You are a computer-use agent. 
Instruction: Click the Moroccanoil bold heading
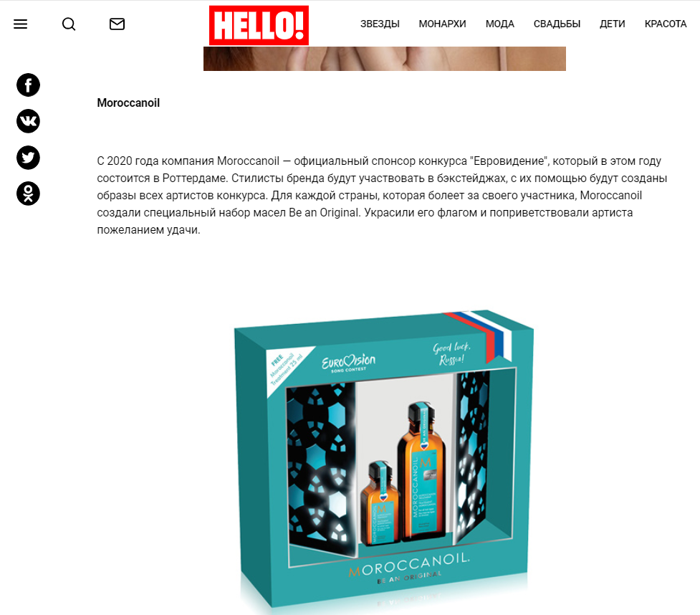[128, 103]
